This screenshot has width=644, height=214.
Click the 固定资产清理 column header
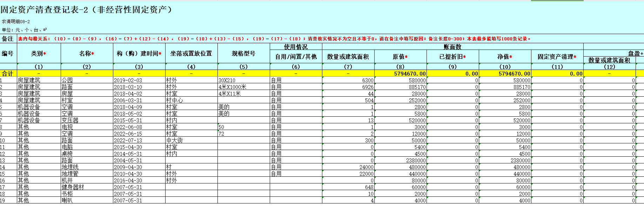coord(557,57)
